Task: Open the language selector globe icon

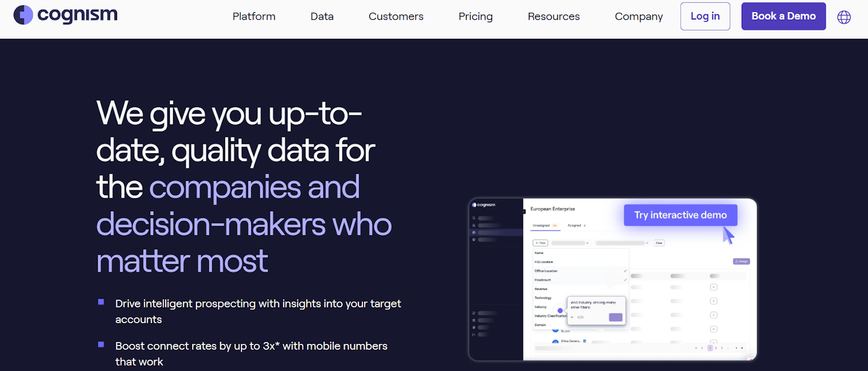Action: click(844, 17)
